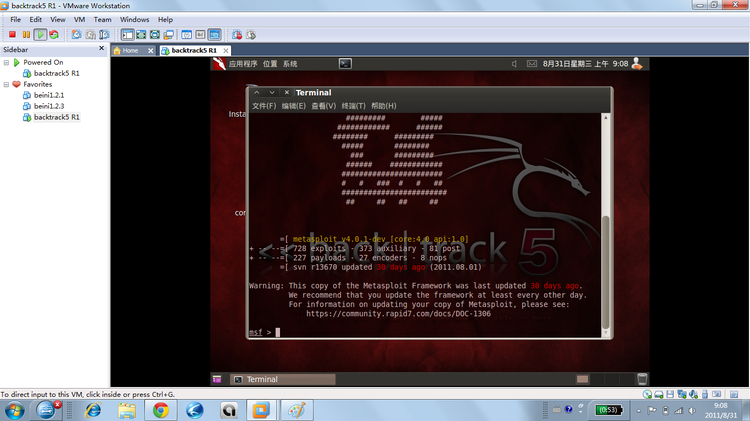
Task: Open the Team menu
Action: 102,20
